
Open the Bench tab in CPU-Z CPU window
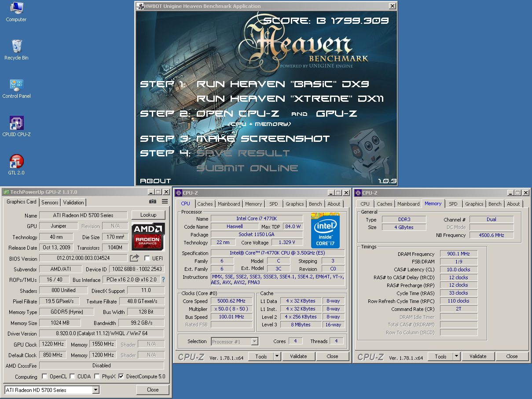[315, 204]
